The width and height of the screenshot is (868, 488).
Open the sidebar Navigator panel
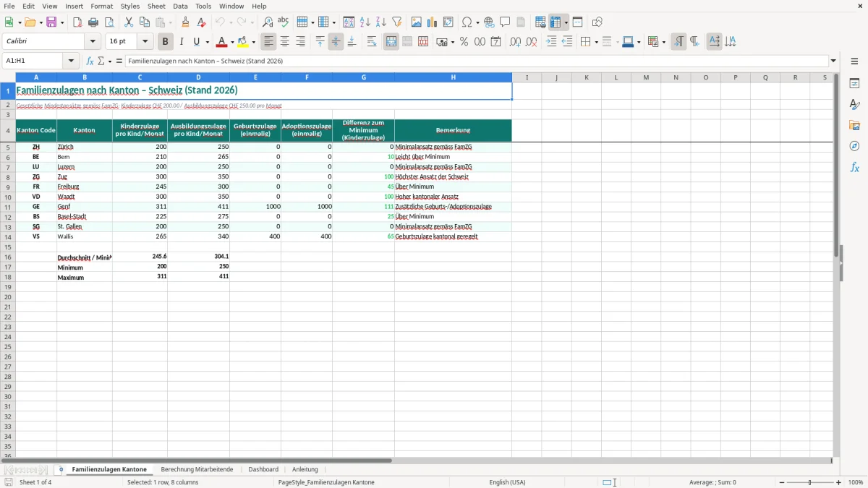pyautogui.click(x=854, y=146)
